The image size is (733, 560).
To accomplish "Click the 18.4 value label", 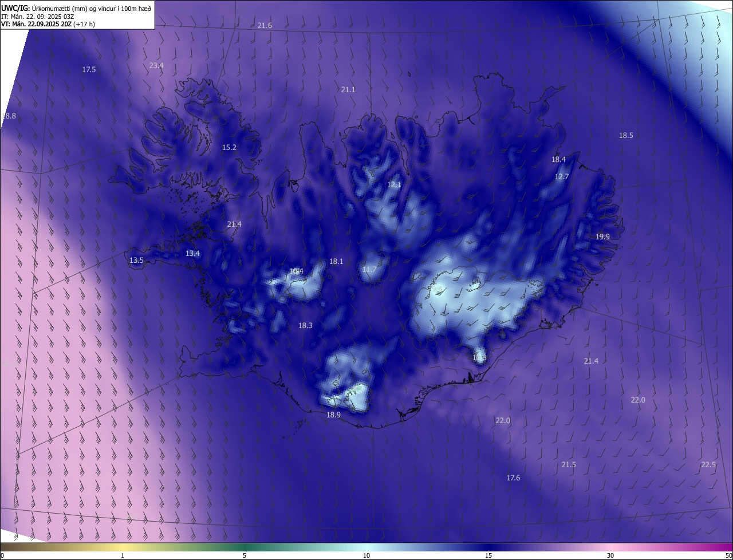I will tap(558, 160).
